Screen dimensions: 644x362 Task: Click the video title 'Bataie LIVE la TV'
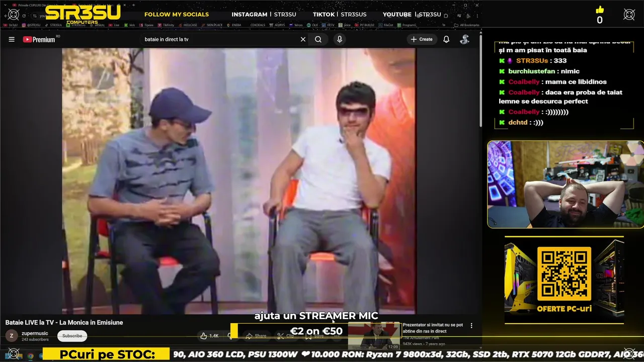point(64,322)
